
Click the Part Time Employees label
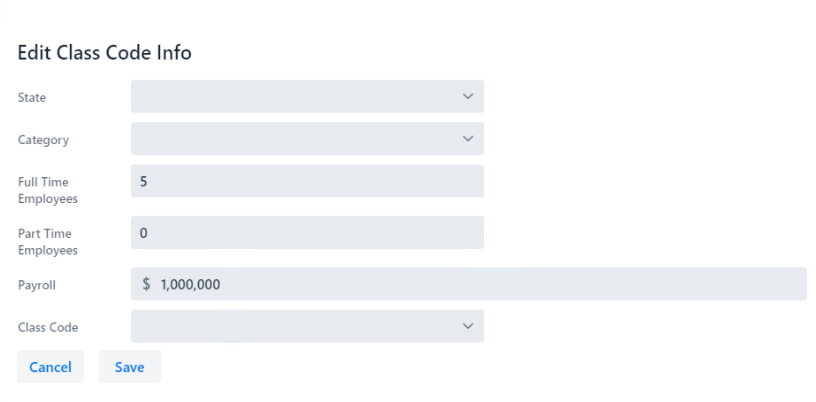pyautogui.click(x=48, y=242)
